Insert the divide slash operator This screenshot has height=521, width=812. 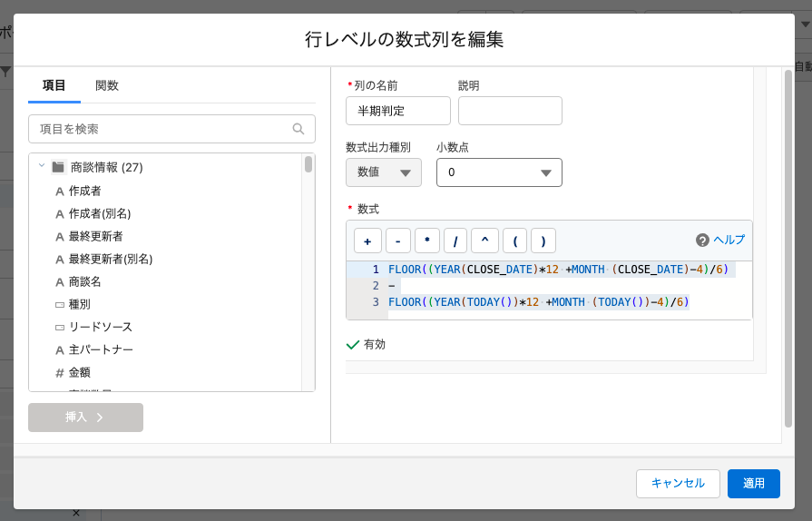tap(455, 241)
